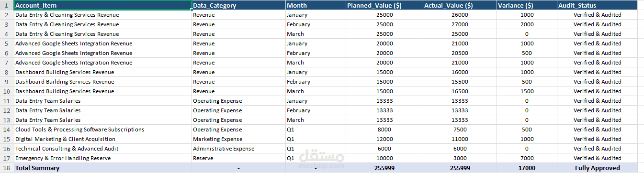Select the Month header cell
Image resolution: width=644 pixels, height=173 pixels.
click(x=316, y=5)
